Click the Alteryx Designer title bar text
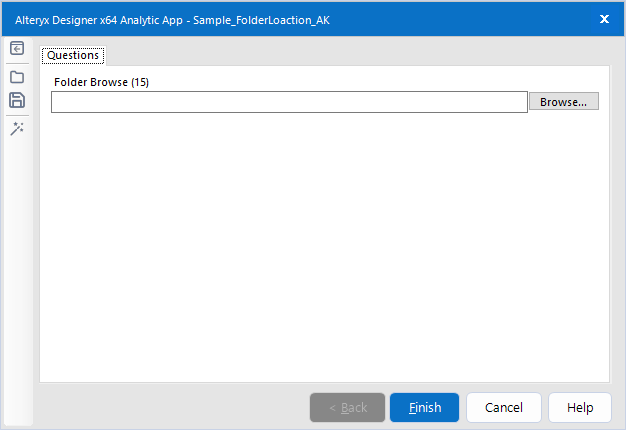626x430 pixels. (x=172, y=19)
